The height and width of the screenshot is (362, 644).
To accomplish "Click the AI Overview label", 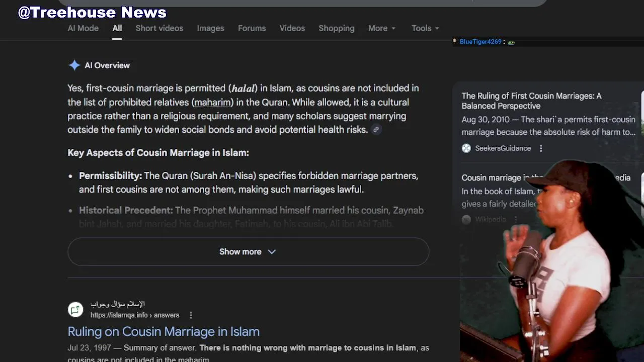I will tap(107, 65).
